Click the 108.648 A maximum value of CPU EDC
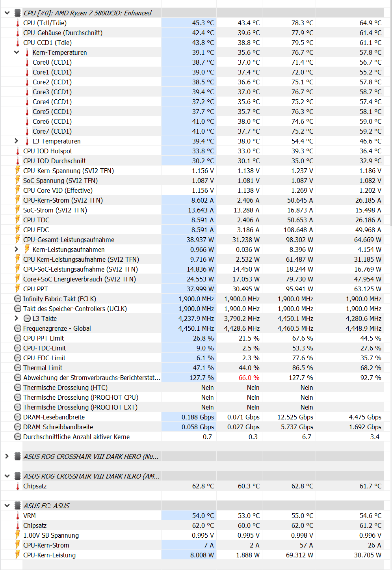392x570 pixels. [x=298, y=230]
